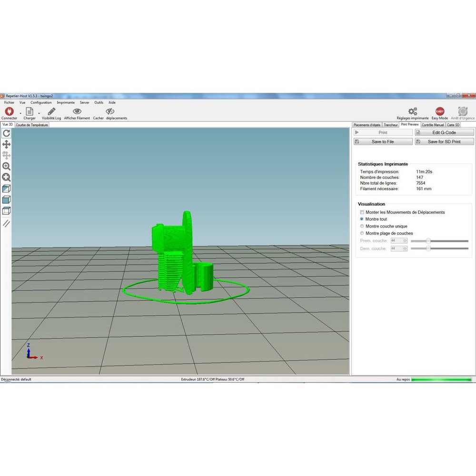This screenshot has height=476, width=476.
Task: Open the Courbe de Température tab
Action: tap(32, 125)
